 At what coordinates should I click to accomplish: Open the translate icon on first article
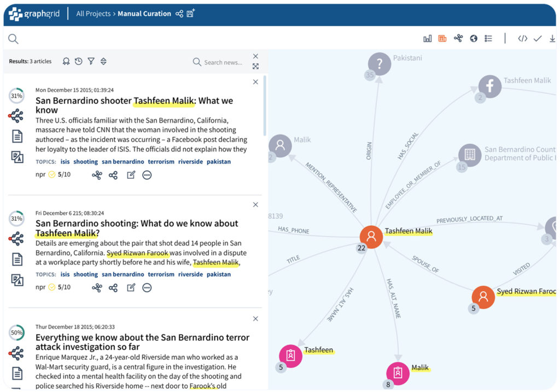[17, 157]
